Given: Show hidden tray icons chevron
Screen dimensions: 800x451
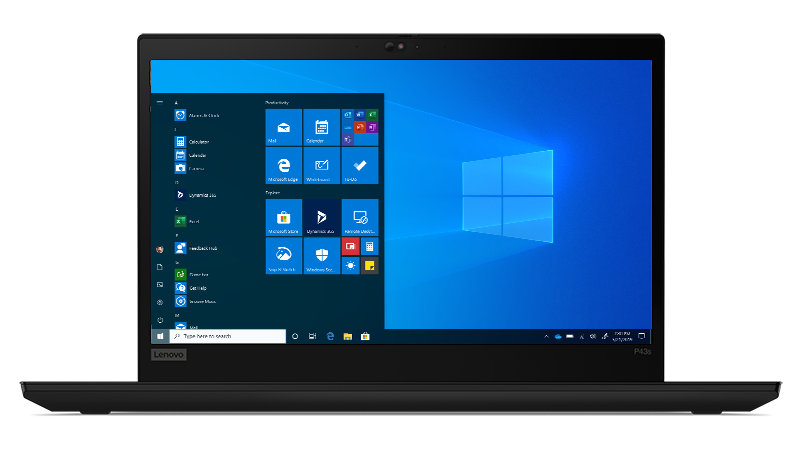Looking at the screenshot, I should coord(546,336).
